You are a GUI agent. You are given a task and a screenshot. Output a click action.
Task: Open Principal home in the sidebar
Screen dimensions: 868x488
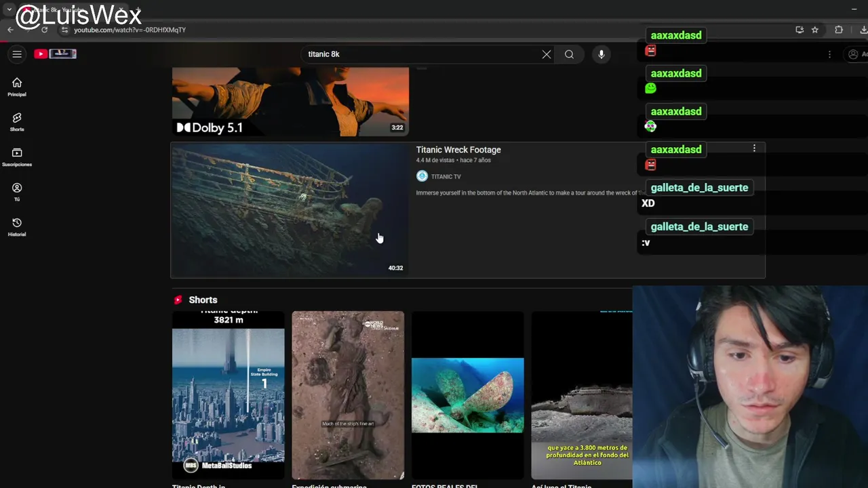click(x=17, y=87)
